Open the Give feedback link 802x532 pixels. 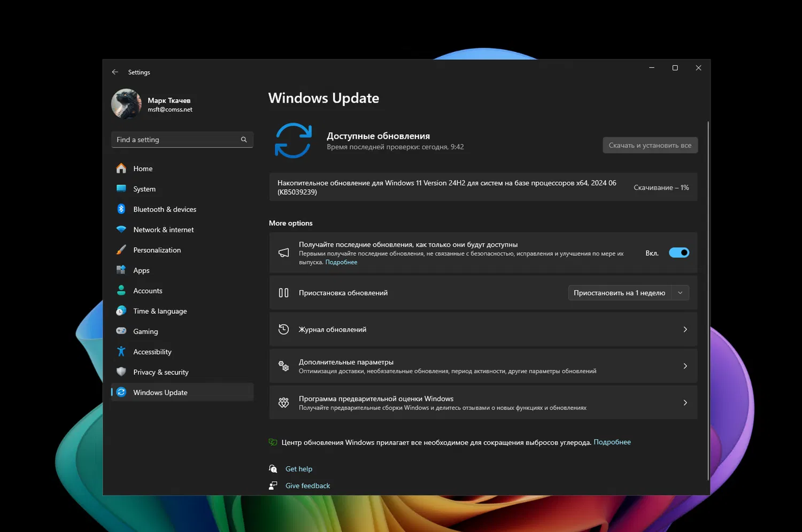(x=308, y=485)
